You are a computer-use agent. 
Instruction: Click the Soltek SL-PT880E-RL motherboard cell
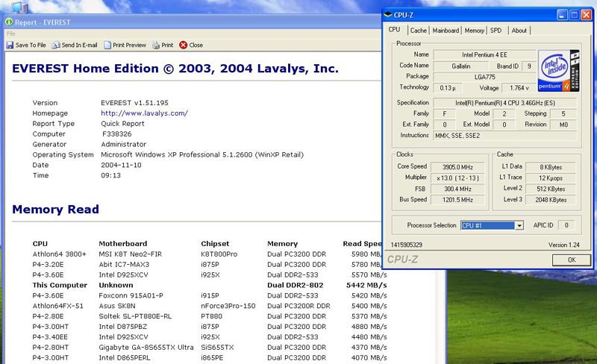point(135,316)
